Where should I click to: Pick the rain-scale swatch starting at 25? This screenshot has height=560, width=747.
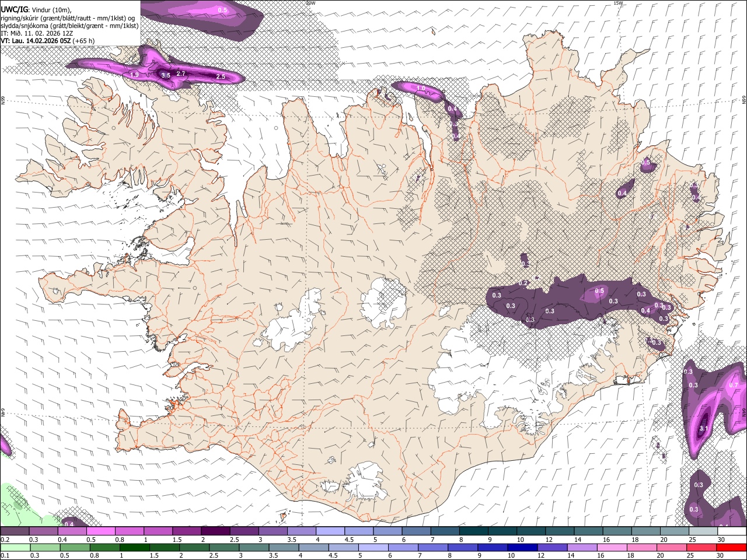(x=702, y=548)
